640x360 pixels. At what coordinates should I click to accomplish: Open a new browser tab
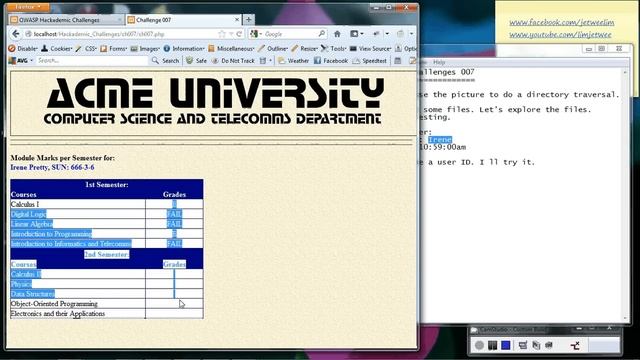coord(249,20)
